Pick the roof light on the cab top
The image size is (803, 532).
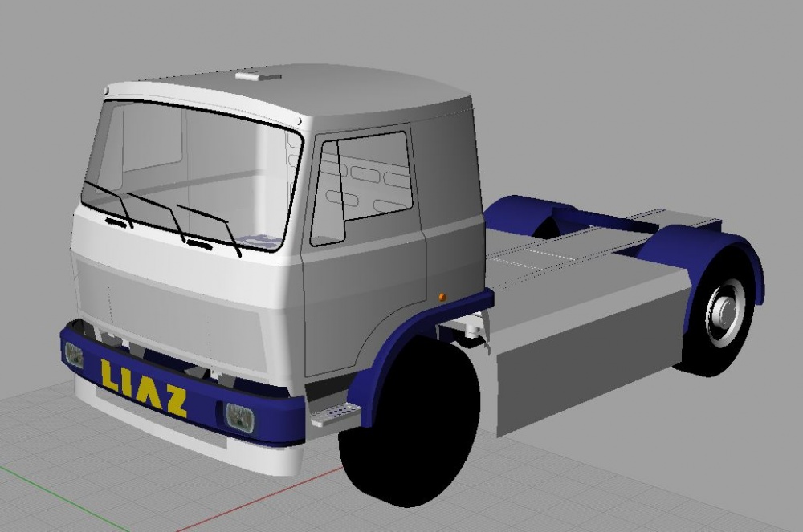[x=258, y=77]
